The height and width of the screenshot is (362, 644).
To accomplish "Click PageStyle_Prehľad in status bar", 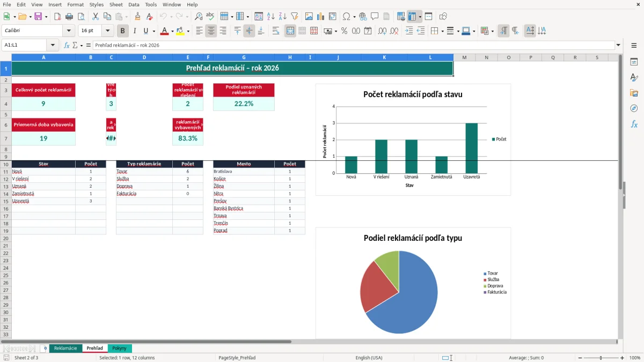I will [x=237, y=358].
